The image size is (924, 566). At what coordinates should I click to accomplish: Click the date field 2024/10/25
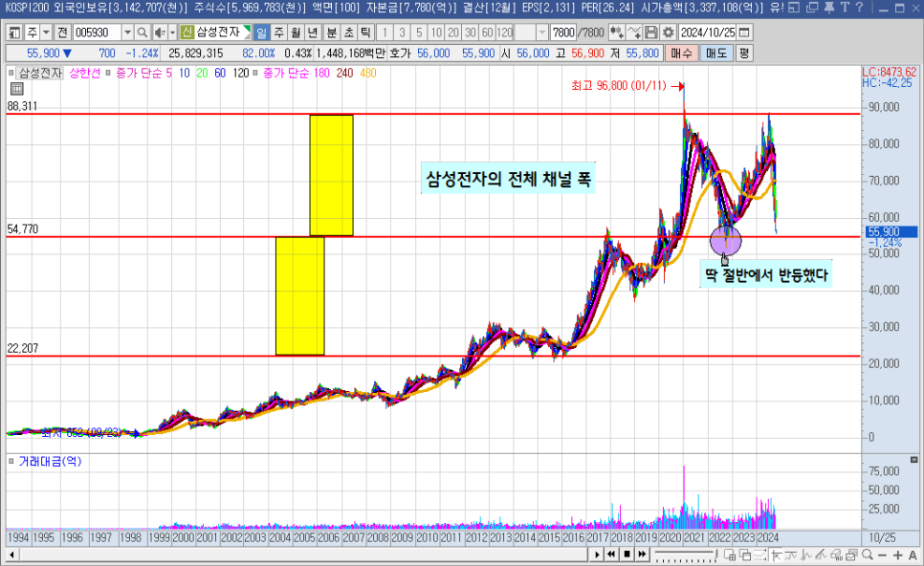pyautogui.click(x=708, y=33)
